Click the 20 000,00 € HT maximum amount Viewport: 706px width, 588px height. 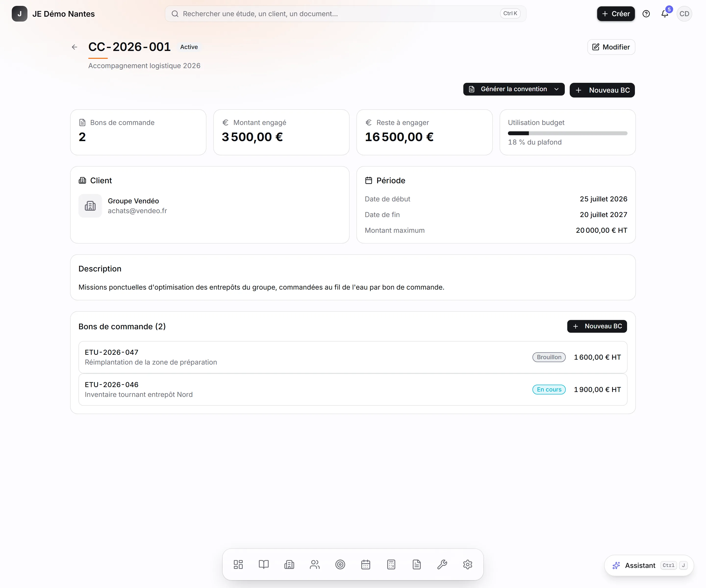[601, 231]
